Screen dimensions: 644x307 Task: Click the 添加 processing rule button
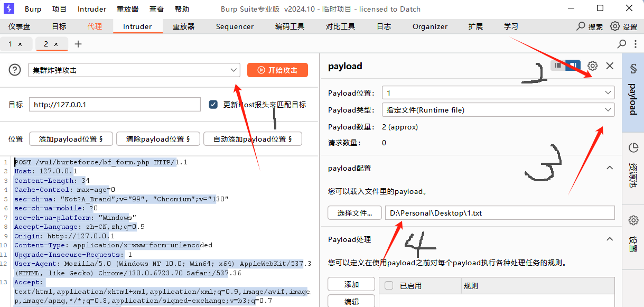click(x=351, y=284)
